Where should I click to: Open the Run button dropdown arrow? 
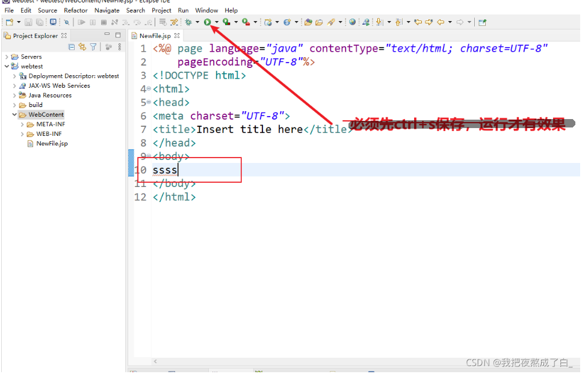pos(215,22)
